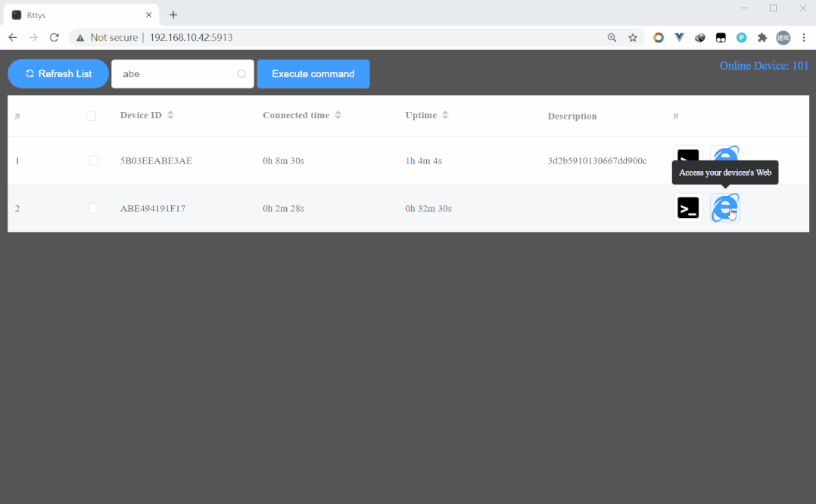Check the checkbox for device 5B03EEABE3AE
Viewport: 816px width, 504px height.
[93, 160]
